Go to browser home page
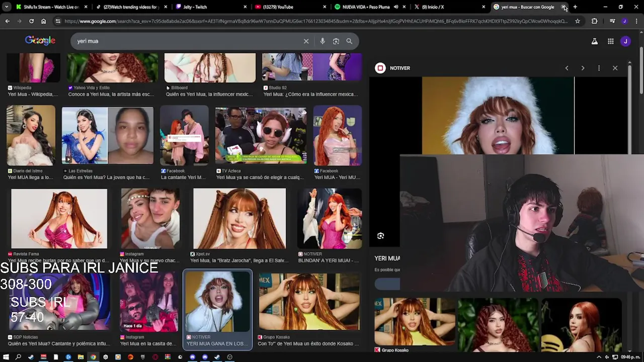 pyautogui.click(x=43, y=21)
